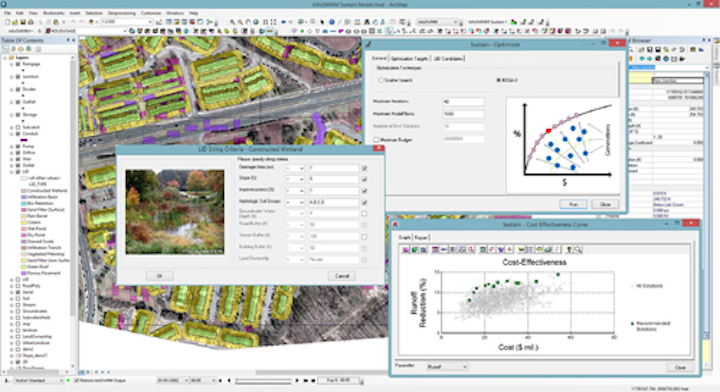The image size is (720, 392).
Task: Toggle the Aerial layer checkbox
Action: pyautogui.click(x=18, y=292)
